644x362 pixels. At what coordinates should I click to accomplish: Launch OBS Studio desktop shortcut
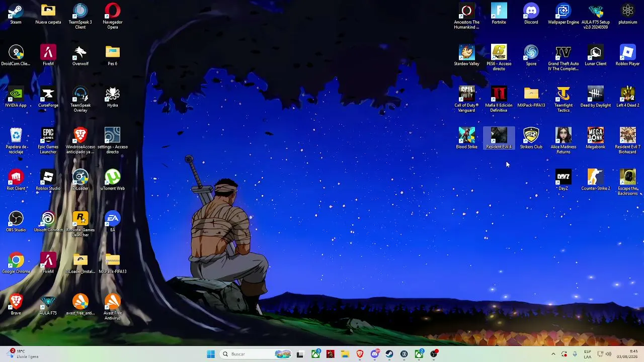[16, 222]
